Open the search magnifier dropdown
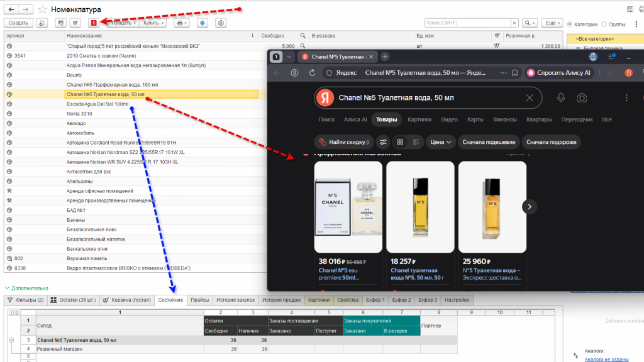This screenshot has height=362, width=644. tap(530, 23)
